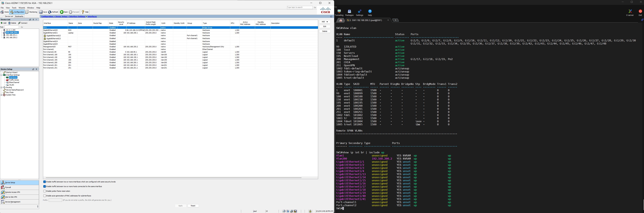
Task: Enable auto-generation of MAC addresses for subinterfaces
Action: pyautogui.click(x=45, y=196)
